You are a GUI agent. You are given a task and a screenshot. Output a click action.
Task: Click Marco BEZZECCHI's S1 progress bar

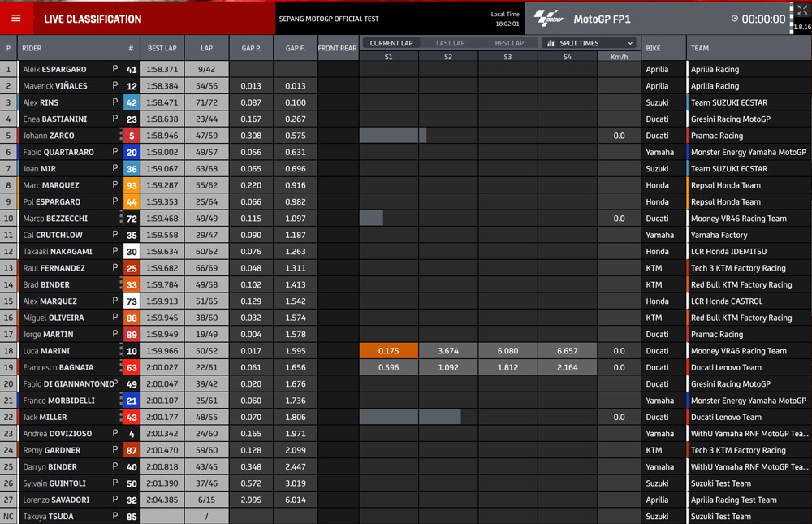[x=371, y=219]
